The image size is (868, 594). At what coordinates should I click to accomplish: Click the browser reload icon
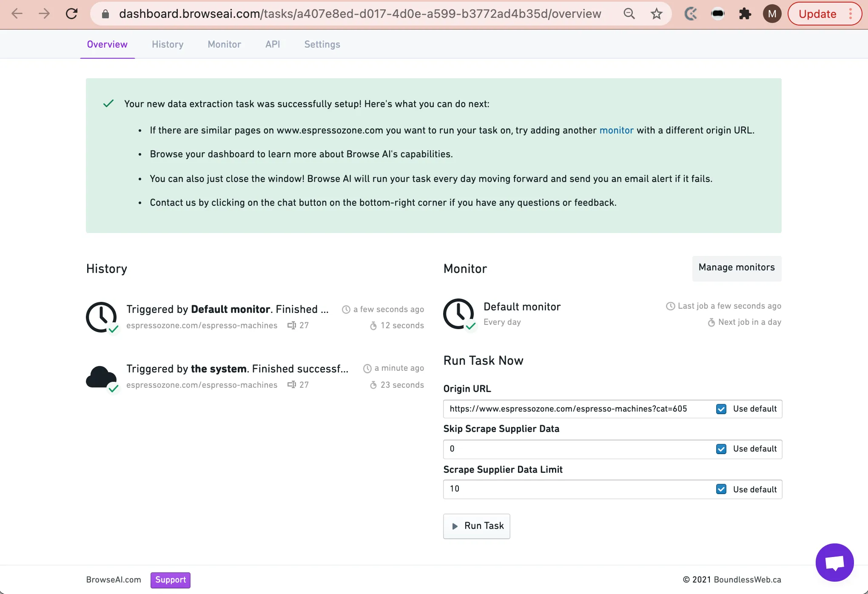point(72,14)
